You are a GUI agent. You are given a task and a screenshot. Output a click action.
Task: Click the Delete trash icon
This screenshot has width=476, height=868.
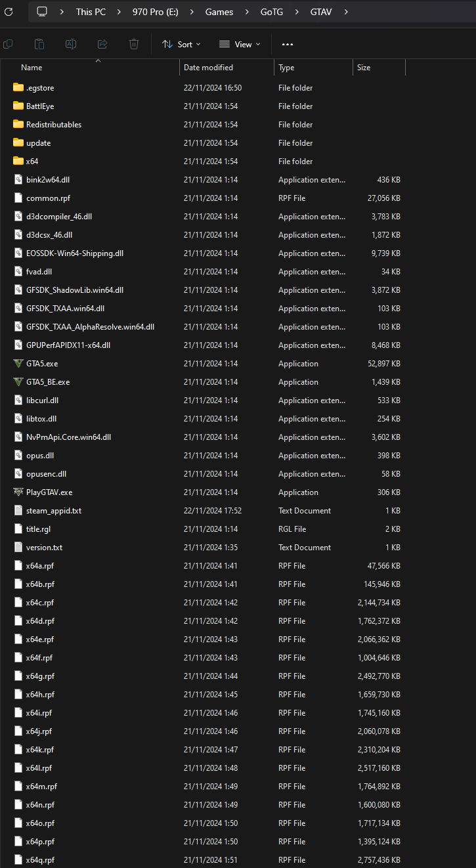click(x=134, y=44)
